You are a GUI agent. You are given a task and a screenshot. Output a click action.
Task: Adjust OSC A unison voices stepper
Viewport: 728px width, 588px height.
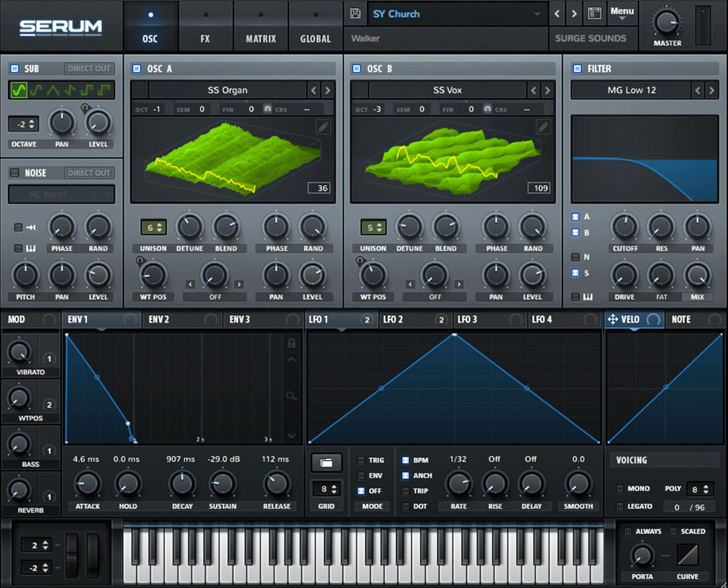pyautogui.click(x=153, y=227)
